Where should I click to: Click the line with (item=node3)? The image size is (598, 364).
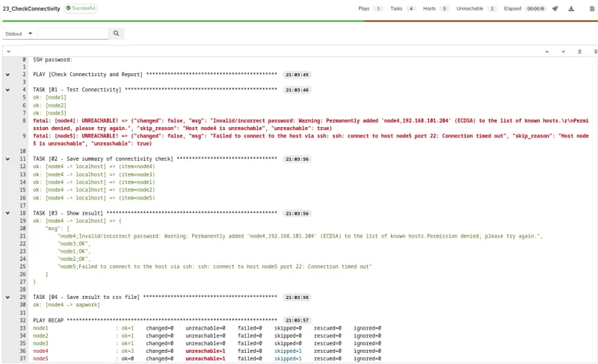pos(94,175)
